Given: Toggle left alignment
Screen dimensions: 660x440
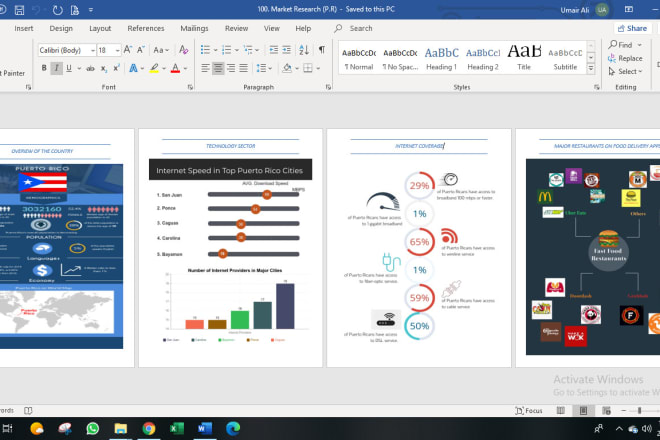Looking at the screenshot, I should (205, 68).
